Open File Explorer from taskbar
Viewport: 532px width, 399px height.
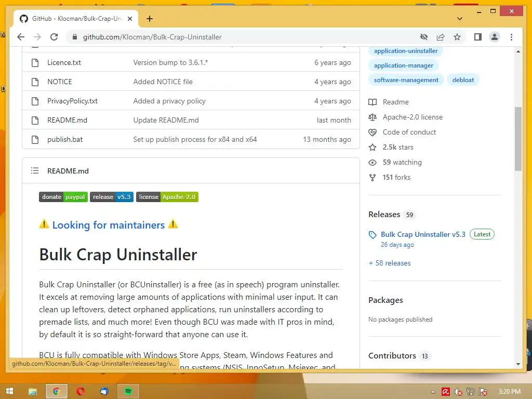point(33,391)
